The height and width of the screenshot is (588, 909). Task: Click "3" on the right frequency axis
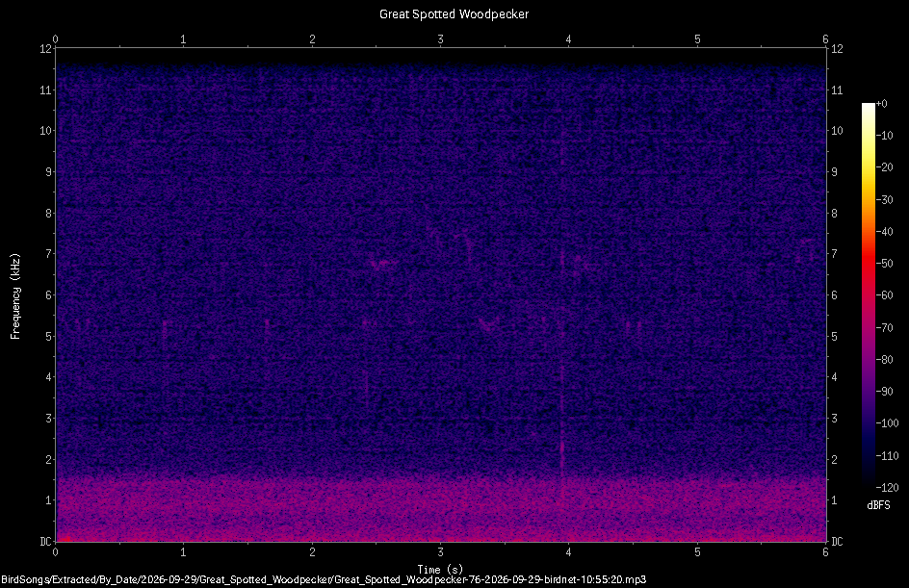(x=834, y=419)
